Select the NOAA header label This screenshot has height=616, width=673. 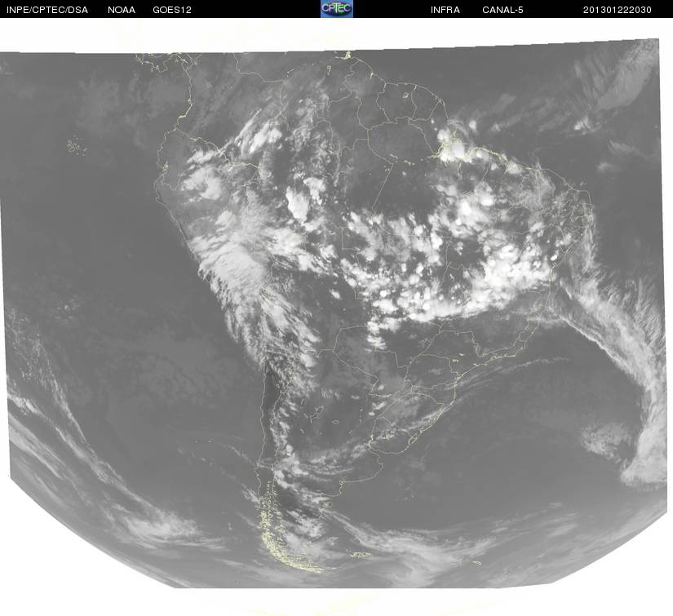tap(122, 10)
